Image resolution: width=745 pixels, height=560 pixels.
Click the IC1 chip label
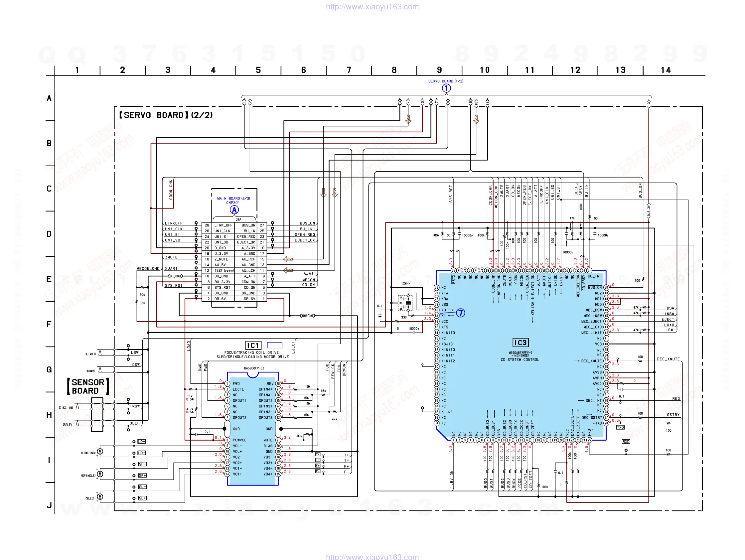pyautogui.click(x=253, y=345)
